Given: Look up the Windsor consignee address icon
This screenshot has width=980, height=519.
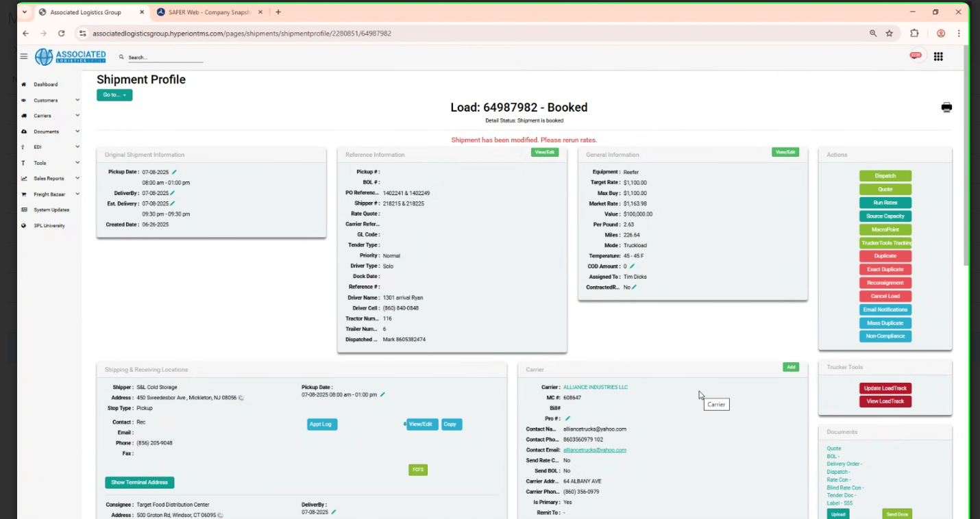Looking at the screenshot, I should coord(221,515).
